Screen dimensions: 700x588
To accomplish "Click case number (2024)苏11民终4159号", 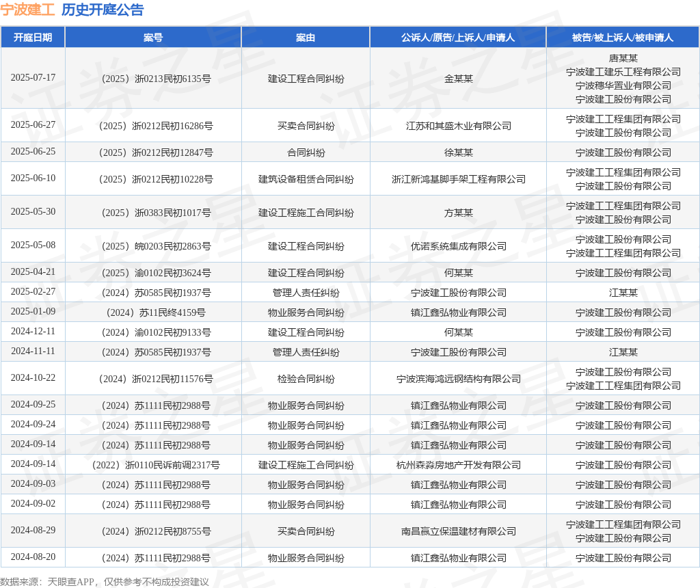I will point(156,312).
